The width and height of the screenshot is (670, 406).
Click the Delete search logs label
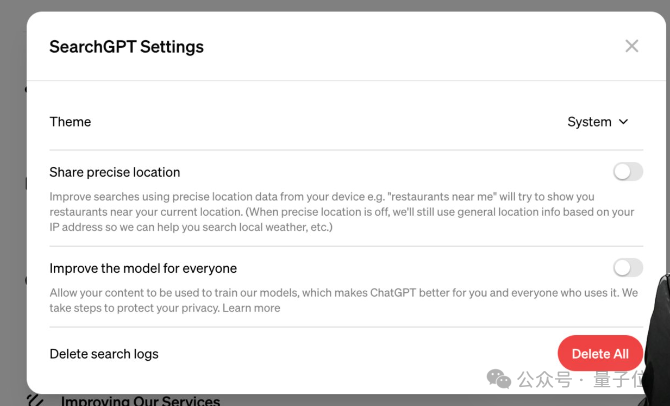point(104,354)
